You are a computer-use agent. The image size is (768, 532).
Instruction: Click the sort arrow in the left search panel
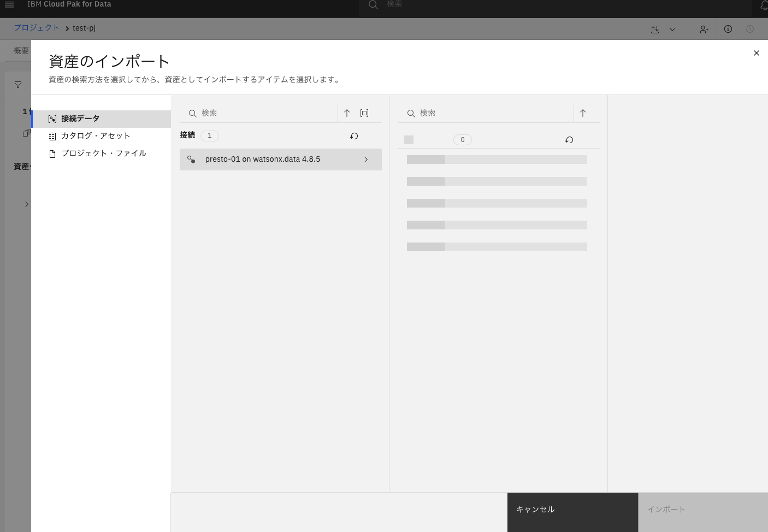tap(347, 113)
